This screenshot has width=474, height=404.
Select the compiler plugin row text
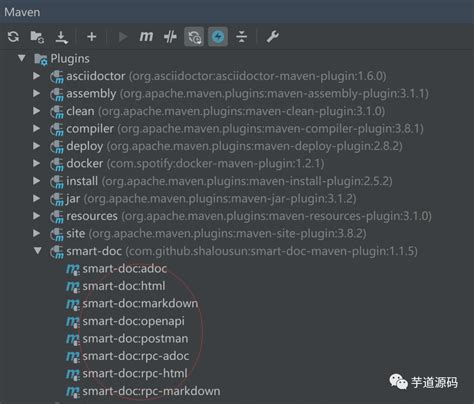(x=245, y=129)
